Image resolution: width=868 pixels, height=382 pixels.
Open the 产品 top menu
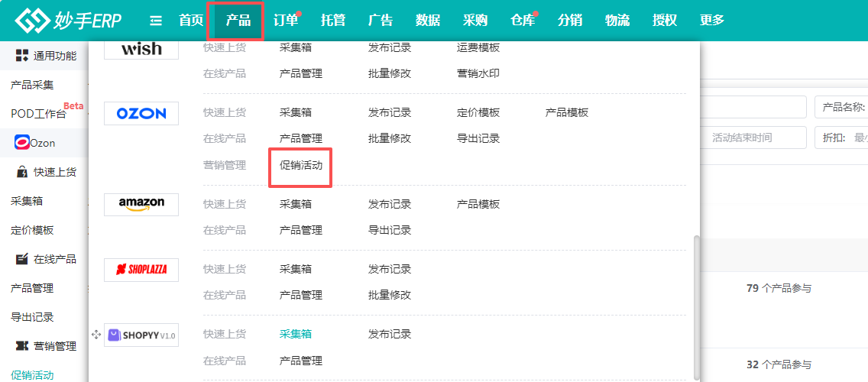click(238, 21)
